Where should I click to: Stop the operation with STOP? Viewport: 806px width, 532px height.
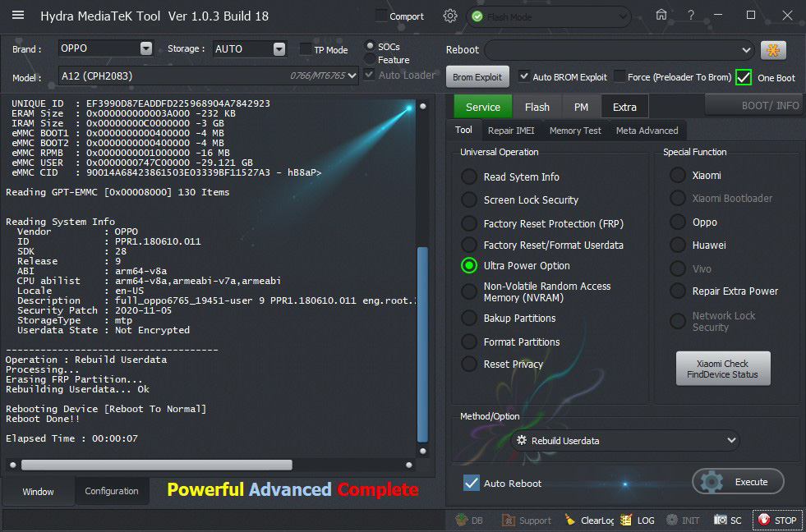tap(777, 521)
